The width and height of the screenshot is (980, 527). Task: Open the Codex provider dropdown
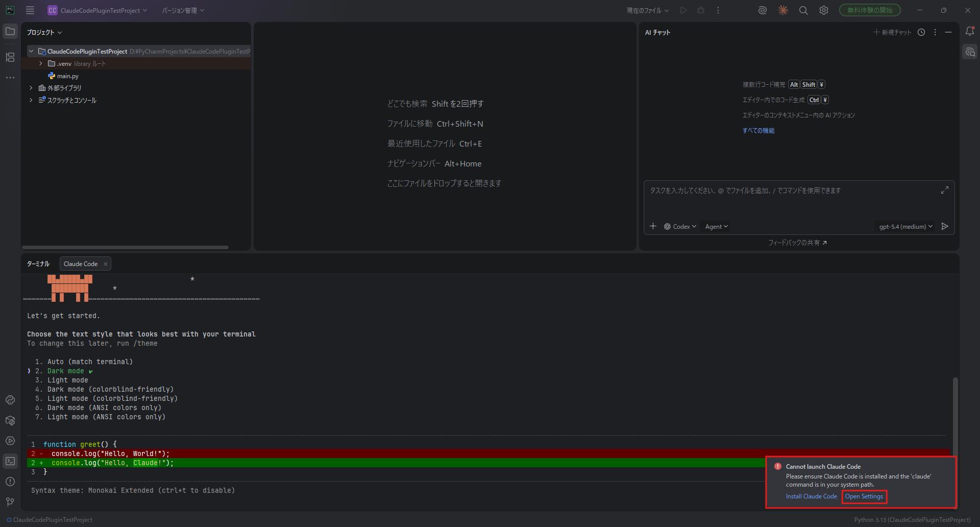pyautogui.click(x=680, y=227)
